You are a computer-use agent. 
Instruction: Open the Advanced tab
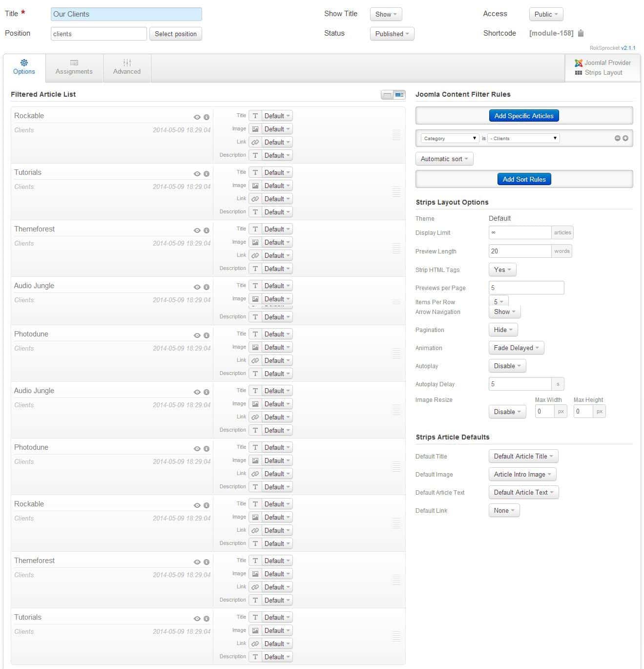pyautogui.click(x=126, y=67)
